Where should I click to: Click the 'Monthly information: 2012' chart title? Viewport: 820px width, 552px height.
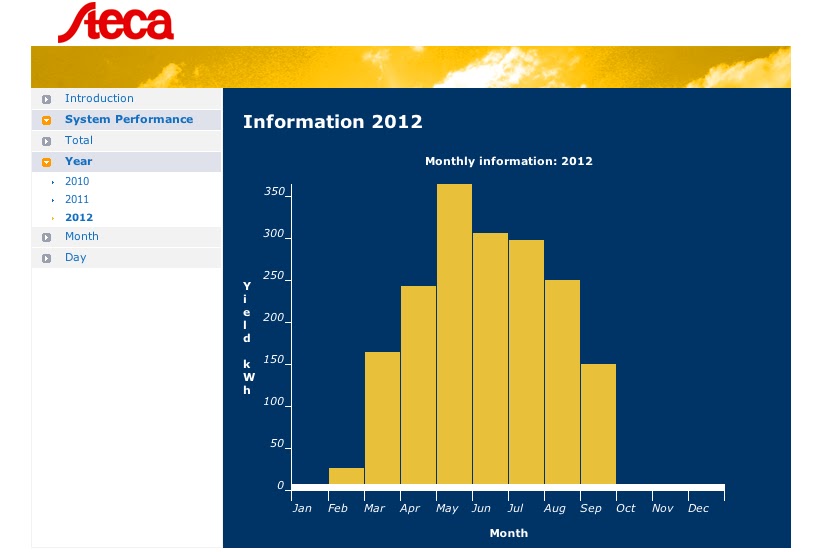pyautogui.click(x=509, y=161)
